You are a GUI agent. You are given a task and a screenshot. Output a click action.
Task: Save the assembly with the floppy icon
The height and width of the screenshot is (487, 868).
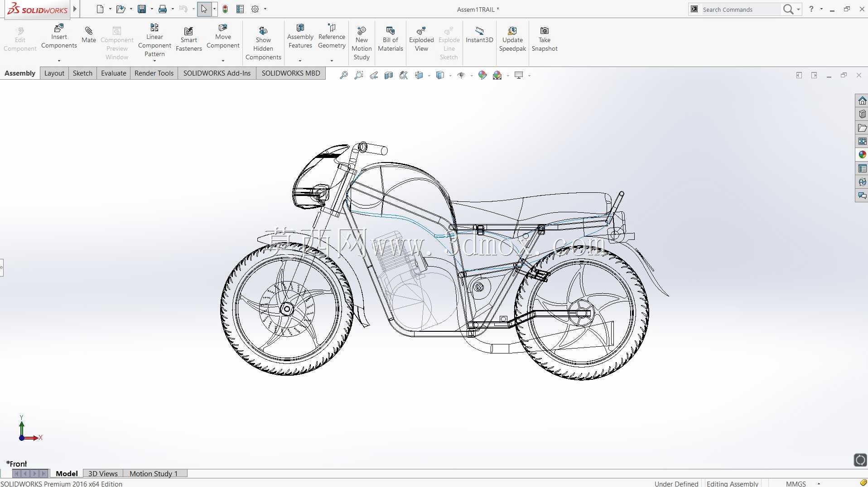click(142, 9)
